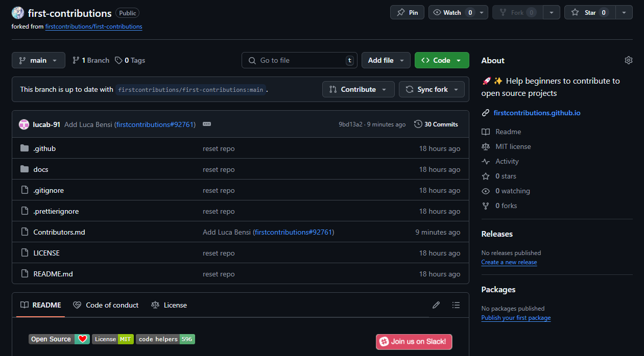Focus the Go to file search field
644x356 pixels.
[299, 60]
